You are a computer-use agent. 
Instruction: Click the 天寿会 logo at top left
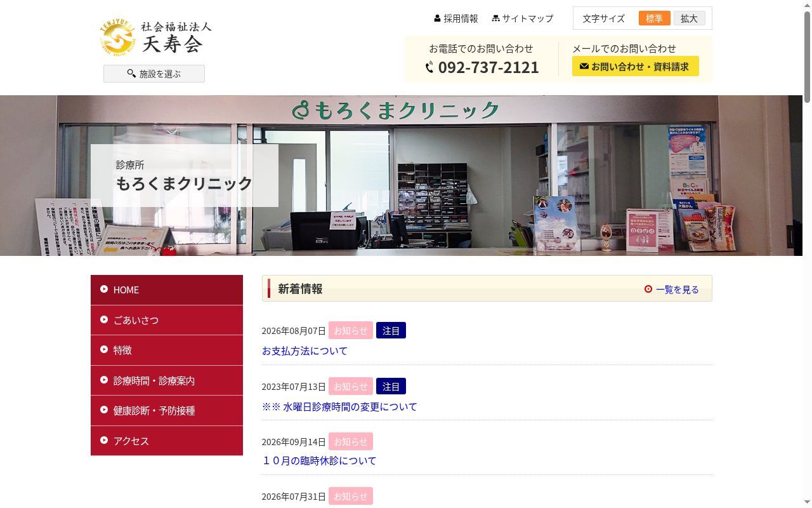(x=156, y=37)
